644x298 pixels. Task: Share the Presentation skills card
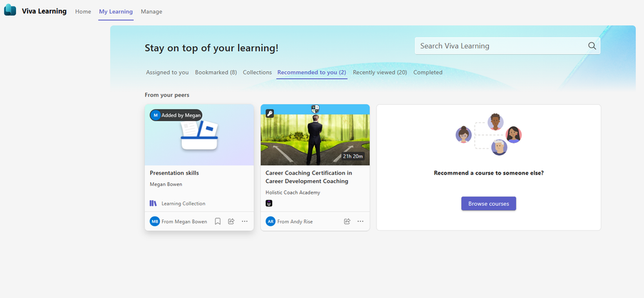point(231,221)
